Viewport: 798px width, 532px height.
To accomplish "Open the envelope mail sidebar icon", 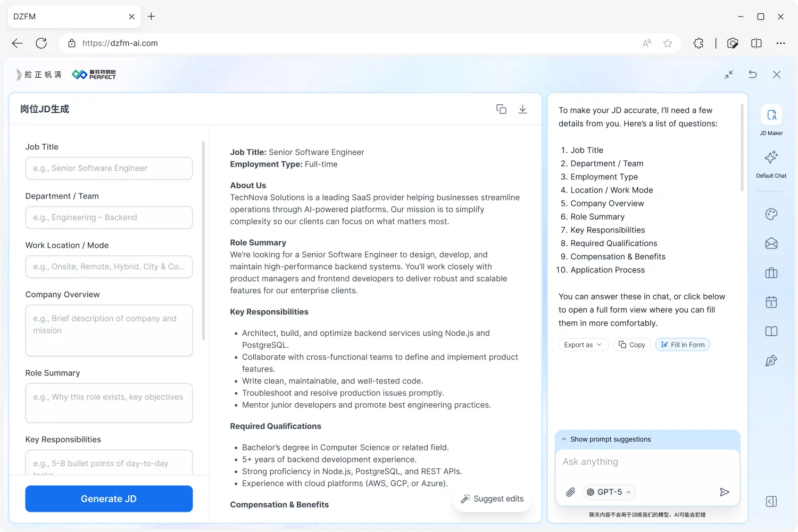I will coord(771,244).
